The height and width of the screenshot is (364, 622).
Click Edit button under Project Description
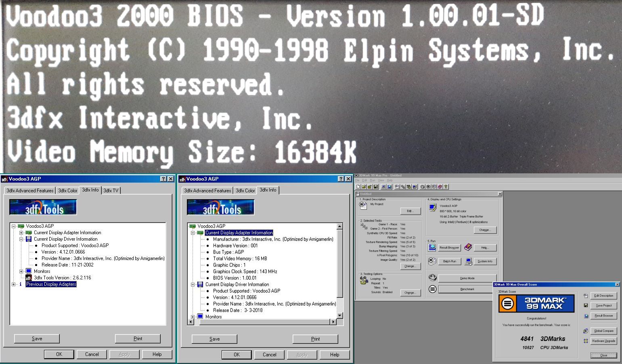(410, 211)
